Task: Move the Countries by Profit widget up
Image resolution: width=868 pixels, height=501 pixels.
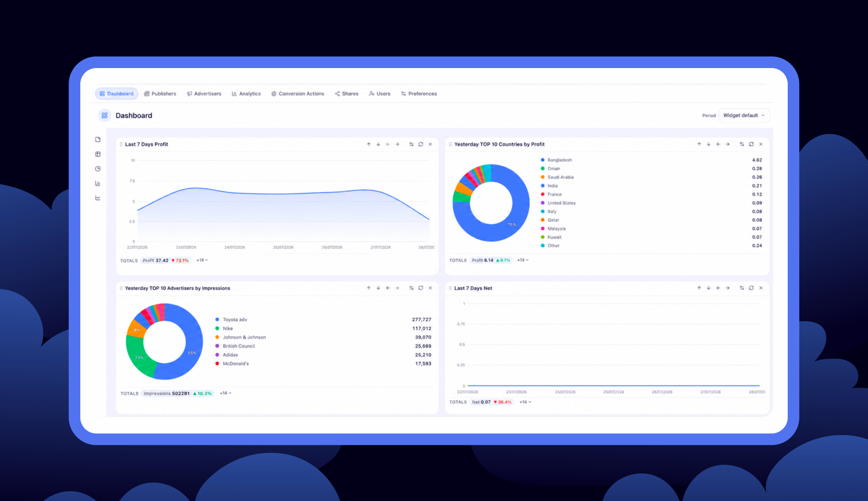Action: [x=699, y=144]
